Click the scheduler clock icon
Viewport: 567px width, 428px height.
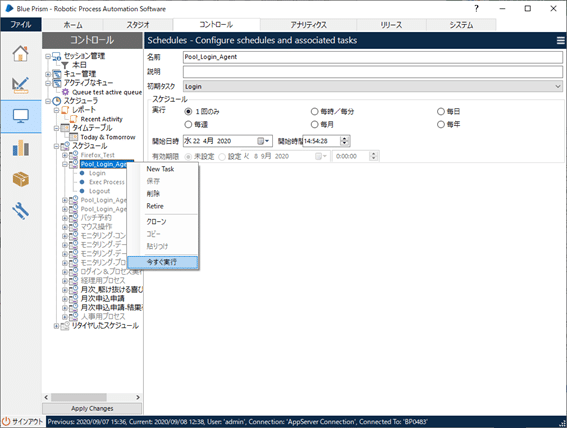coord(56,101)
